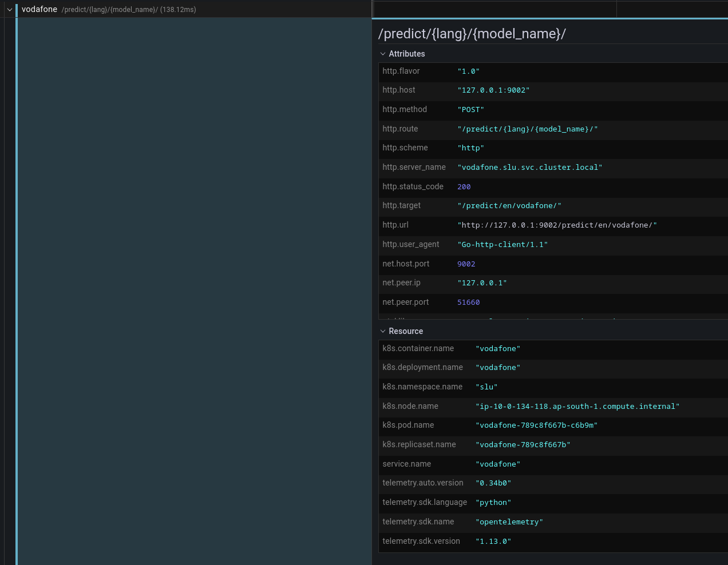Click the "/predict/en/vodafone/" target value

point(509,206)
